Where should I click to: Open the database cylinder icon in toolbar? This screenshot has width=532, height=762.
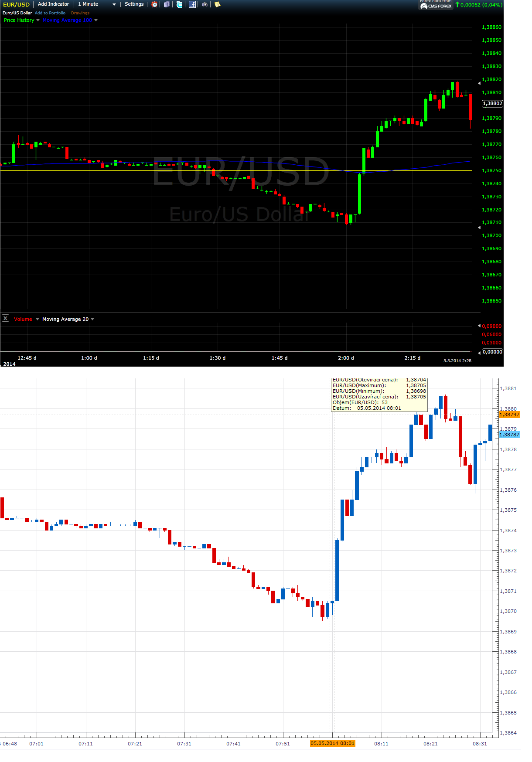click(x=167, y=4)
